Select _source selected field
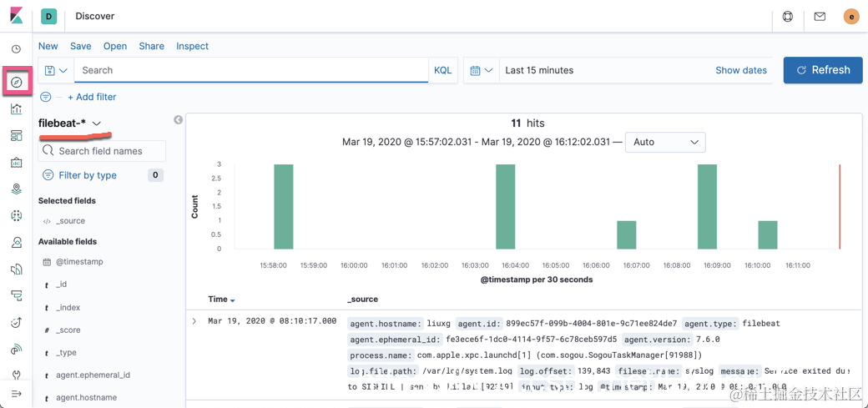 click(71, 221)
